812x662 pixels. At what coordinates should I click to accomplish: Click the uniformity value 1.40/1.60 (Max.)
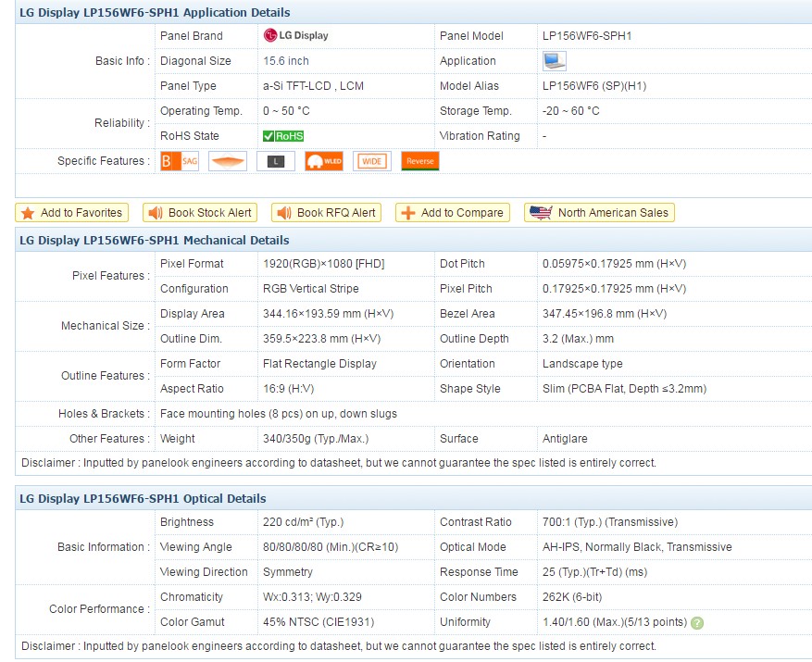(615, 622)
